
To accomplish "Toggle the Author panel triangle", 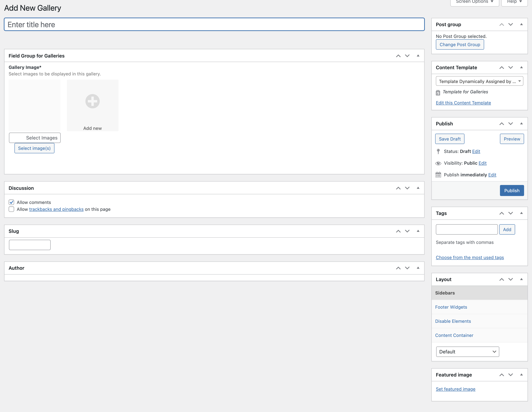I will (418, 268).
